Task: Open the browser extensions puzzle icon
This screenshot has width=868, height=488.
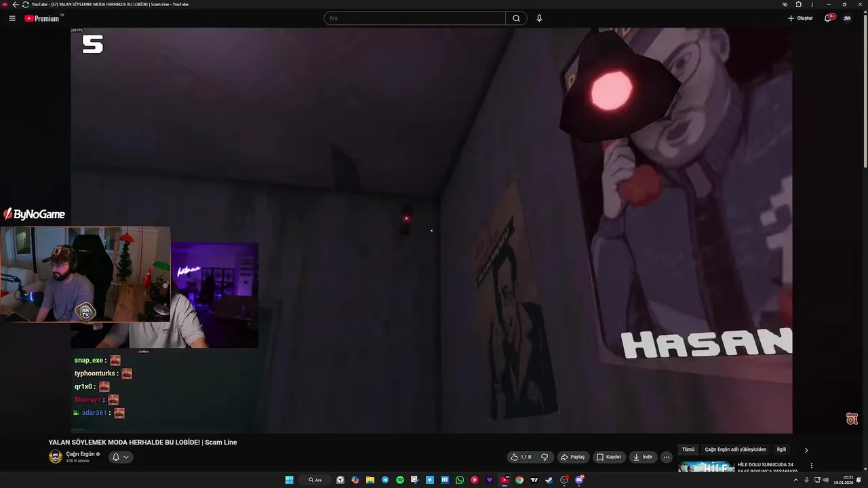Action: (x=799, y=4)
